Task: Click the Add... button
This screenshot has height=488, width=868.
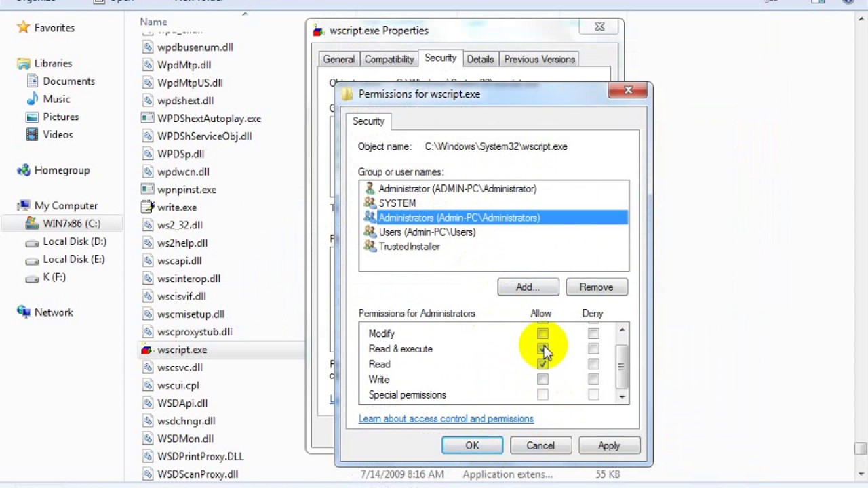Action: point(528,287)
